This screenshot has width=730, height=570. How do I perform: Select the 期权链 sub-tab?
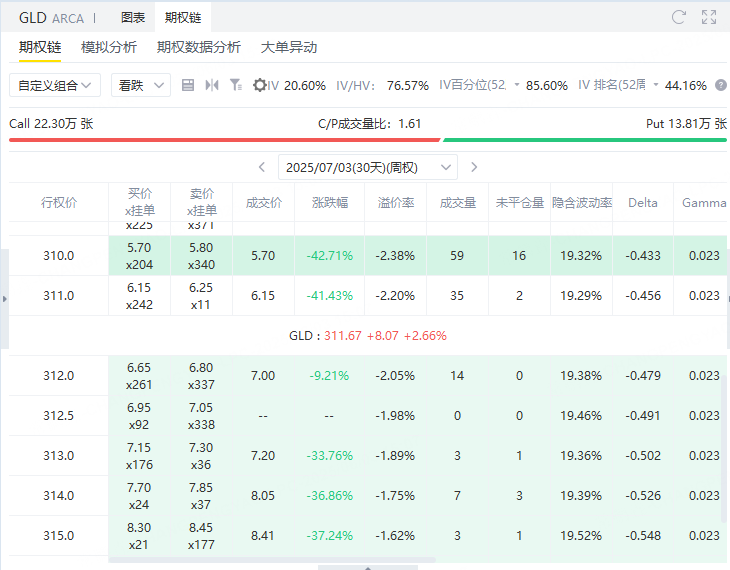(40, 47)
